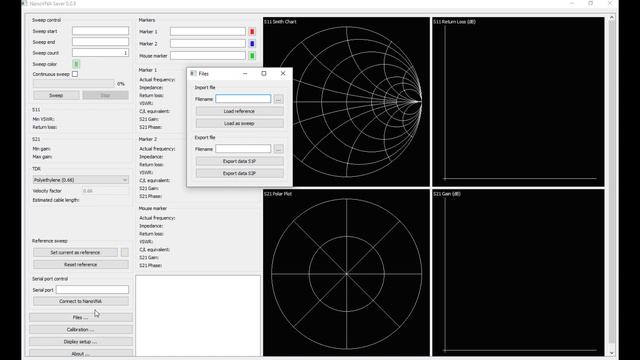Maximize the Files dialog
This screenshot has width=640, height=360.
[x=264, y=73]
